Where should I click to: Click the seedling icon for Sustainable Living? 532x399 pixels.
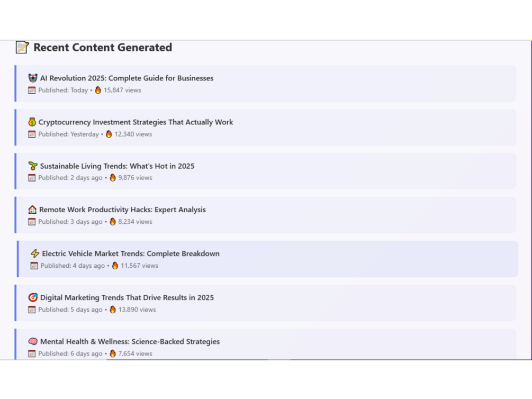click(33, 166)
